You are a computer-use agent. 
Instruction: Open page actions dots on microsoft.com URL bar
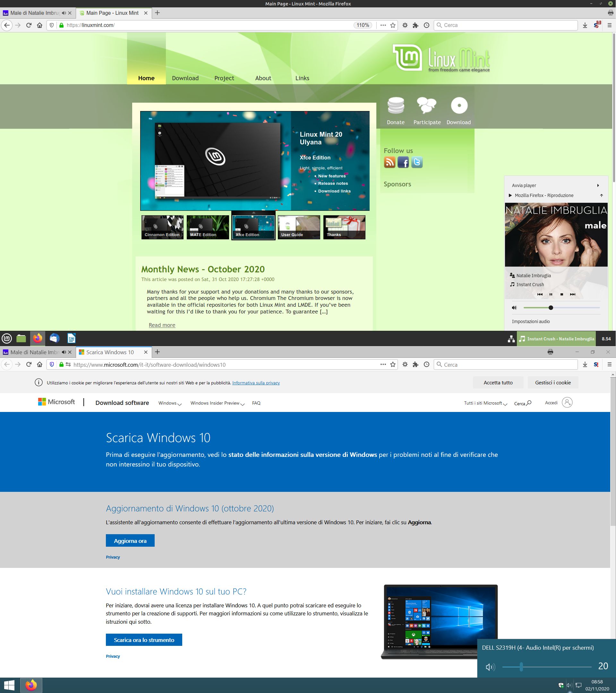(x=383, y=364)
